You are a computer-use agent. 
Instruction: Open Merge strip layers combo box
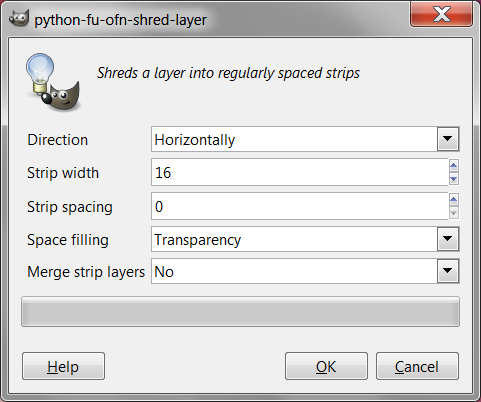point(305,271)
